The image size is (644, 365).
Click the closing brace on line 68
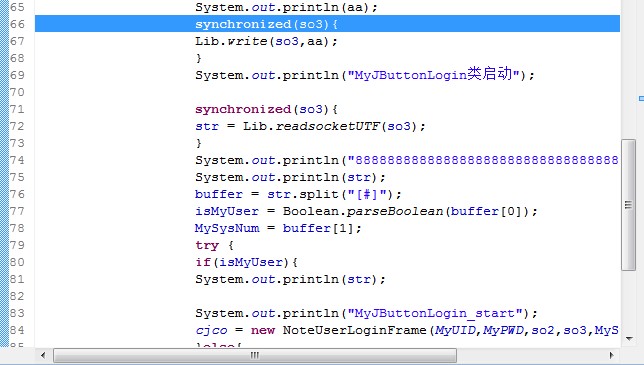pyautogui.click(x=199, y=58)
